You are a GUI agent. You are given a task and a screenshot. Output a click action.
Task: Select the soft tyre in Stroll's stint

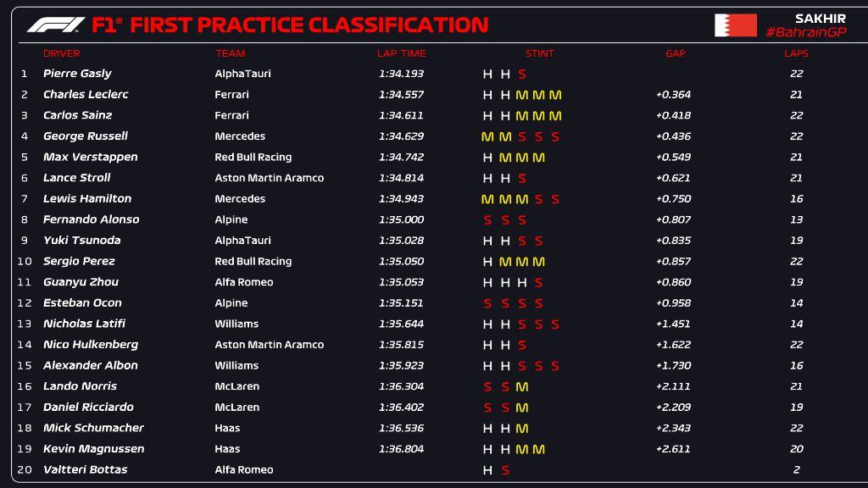pos(522,179)
